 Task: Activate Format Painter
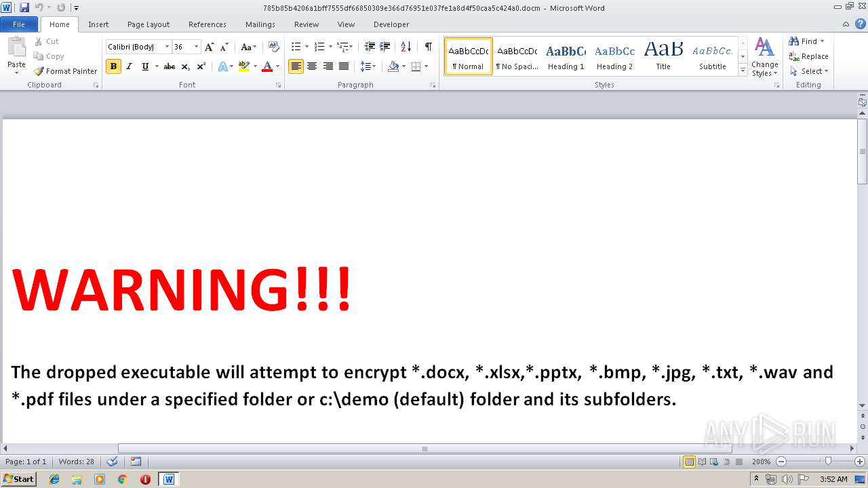[65, 71]
